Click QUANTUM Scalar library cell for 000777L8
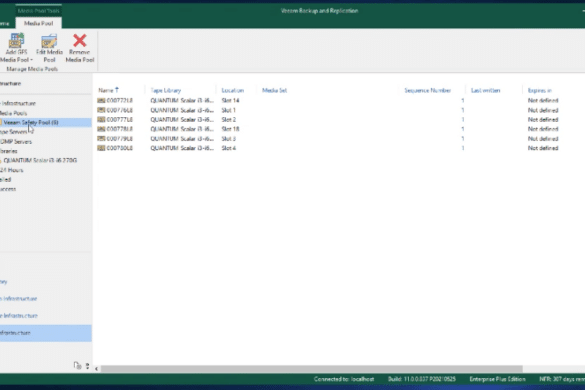The width and height of the screenshot is (585, 390). pyautogui.click(x=182, y=119)
